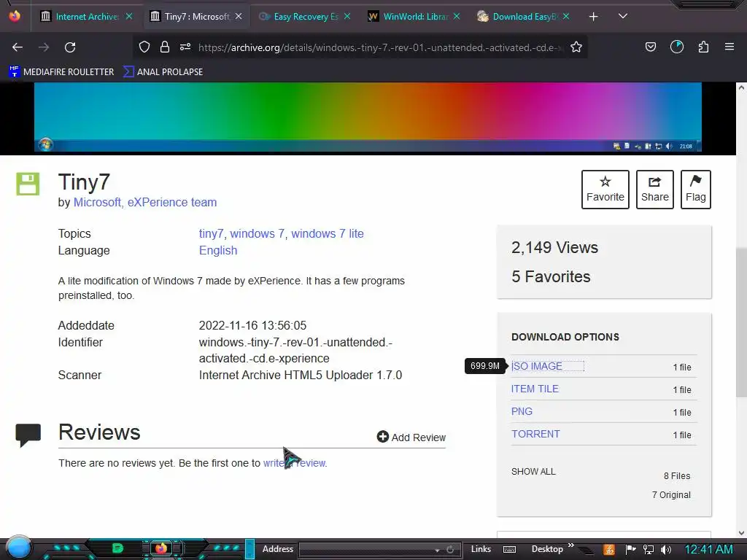Click SHOW ALL download files
This screenshot has height=560, width=747.
click(x=533, y=472)
